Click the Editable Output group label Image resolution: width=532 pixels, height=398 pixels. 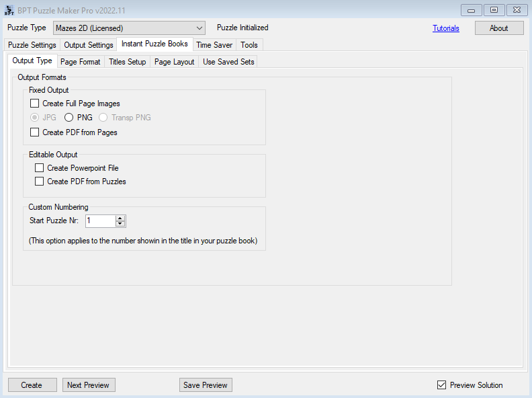53,155
